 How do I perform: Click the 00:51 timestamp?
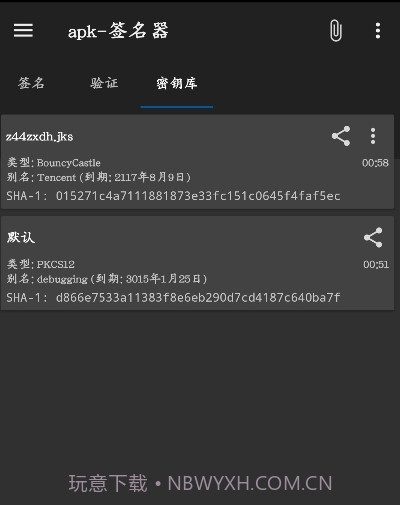tap(376, 265)
